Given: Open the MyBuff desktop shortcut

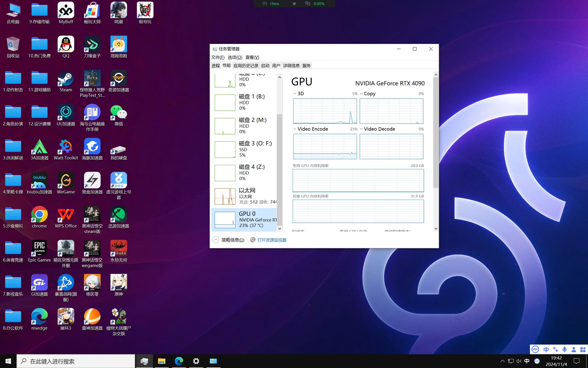Looking at the screenshot, I should [x=66, y=13].
